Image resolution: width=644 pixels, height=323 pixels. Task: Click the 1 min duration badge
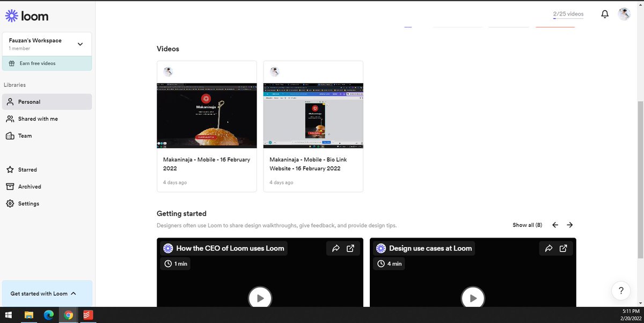(175, 264)
